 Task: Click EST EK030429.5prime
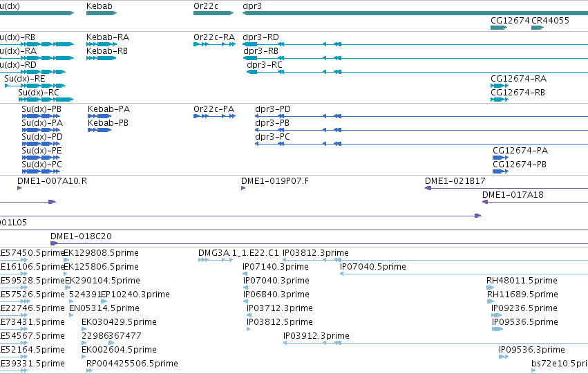[x=119, y=323]
